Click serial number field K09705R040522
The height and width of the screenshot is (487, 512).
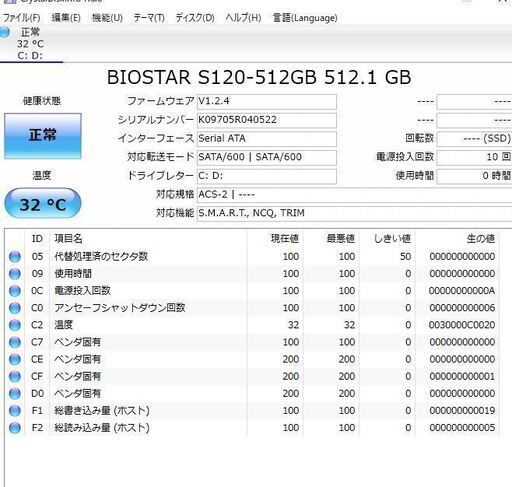pos(267,120)
